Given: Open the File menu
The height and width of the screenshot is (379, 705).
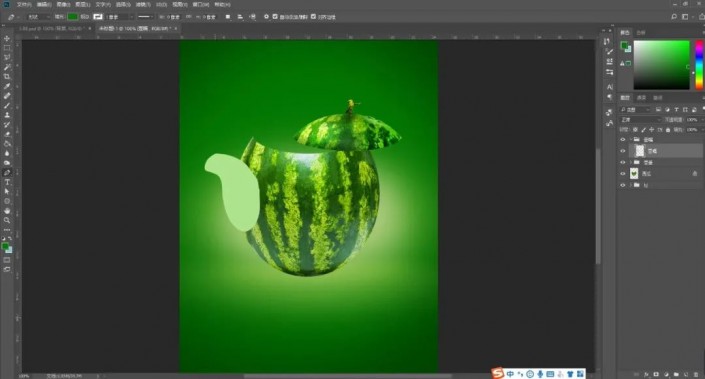Looking at the screenshot, I should click(x=24, y=4).
